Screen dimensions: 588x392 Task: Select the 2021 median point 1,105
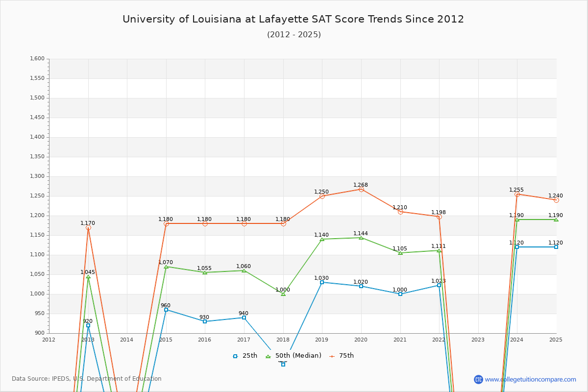[400, 253]
